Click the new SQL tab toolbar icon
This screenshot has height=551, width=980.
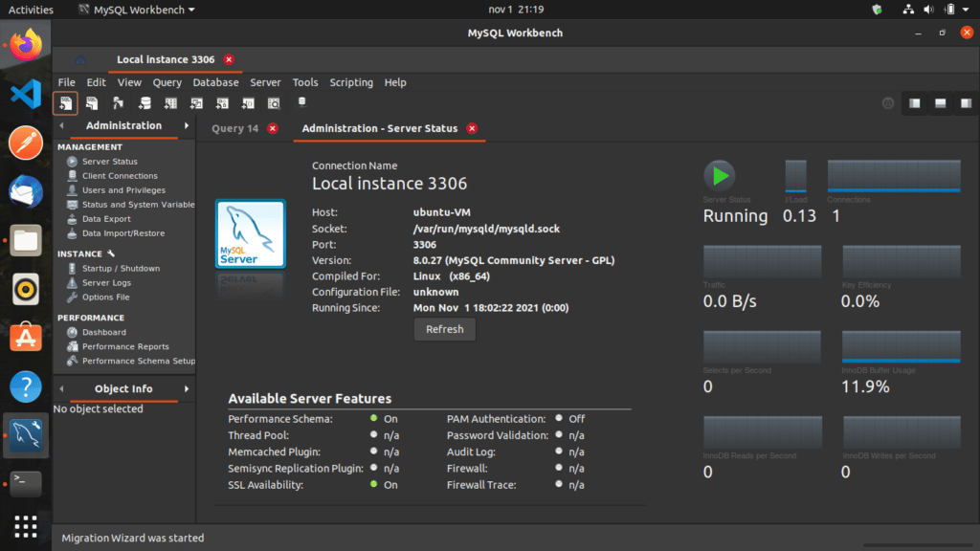point(65,103)
